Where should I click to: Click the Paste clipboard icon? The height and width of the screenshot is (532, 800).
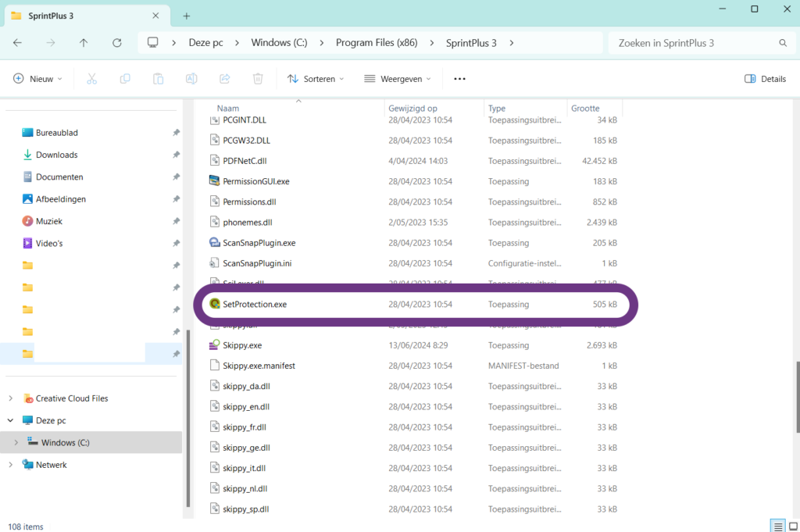[159, 79]
